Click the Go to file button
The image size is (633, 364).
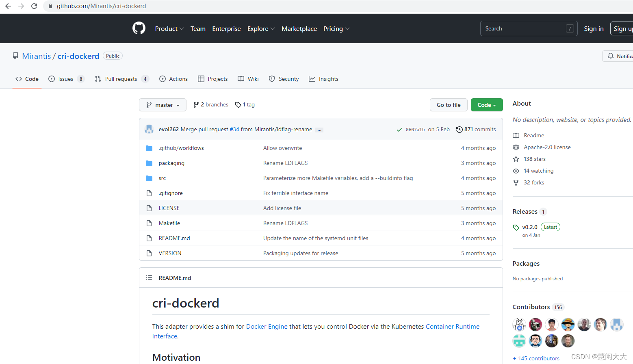(x=449, y=105)
